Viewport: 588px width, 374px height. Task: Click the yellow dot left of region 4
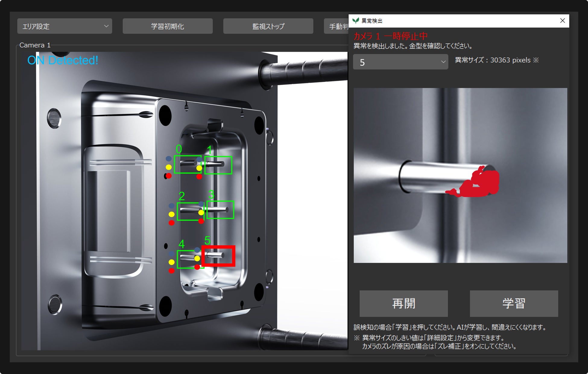coord(171,262)
